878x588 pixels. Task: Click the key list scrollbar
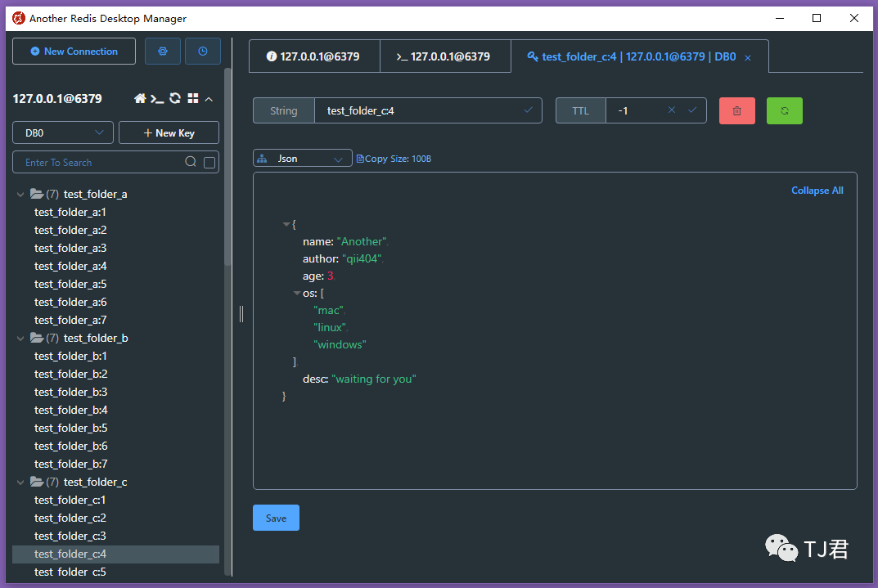[227, 168]
